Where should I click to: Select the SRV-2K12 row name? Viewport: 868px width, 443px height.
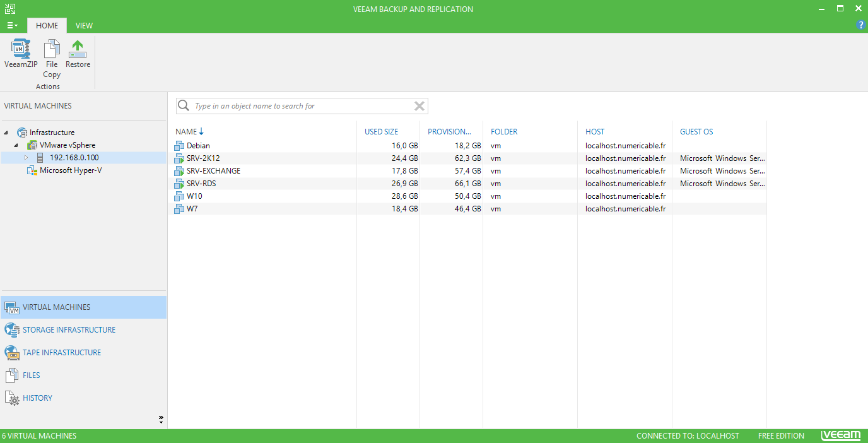tap(203, 158)
